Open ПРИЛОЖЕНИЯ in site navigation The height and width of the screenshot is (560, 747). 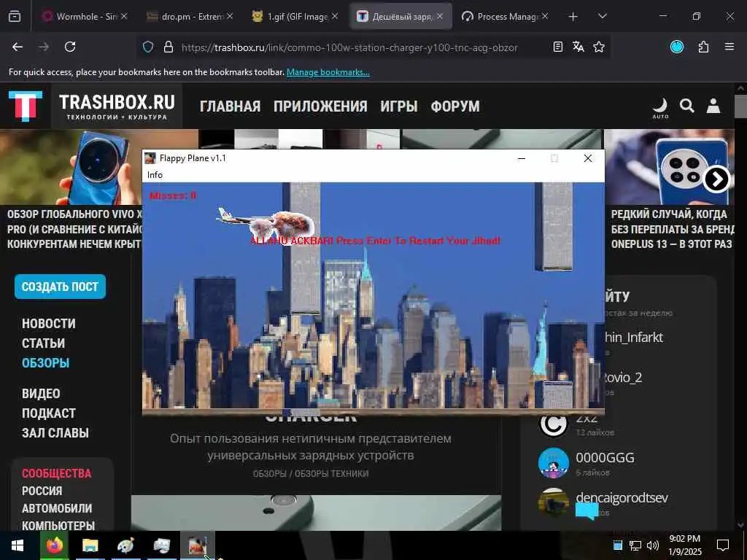click(320, 106)
